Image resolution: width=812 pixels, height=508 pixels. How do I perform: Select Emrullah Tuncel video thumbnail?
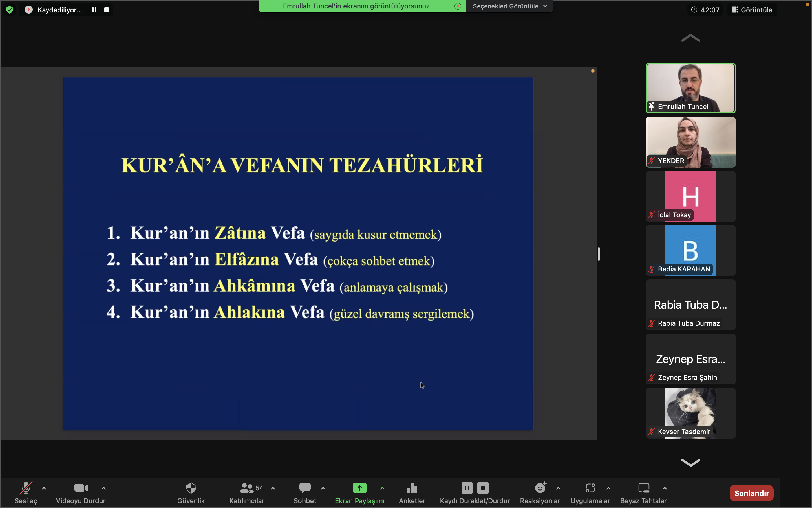coord(690,88)
